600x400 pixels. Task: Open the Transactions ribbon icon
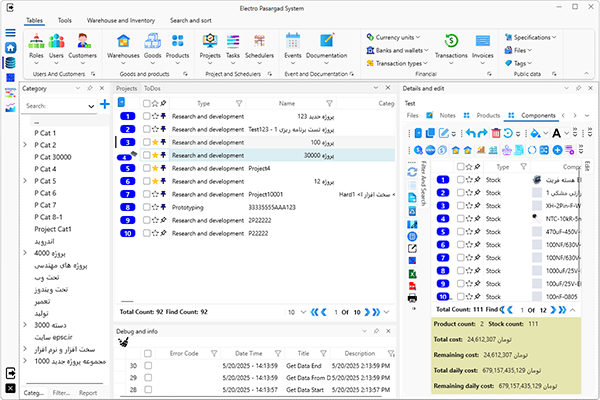pyautogui.click(x=452, y=42)
